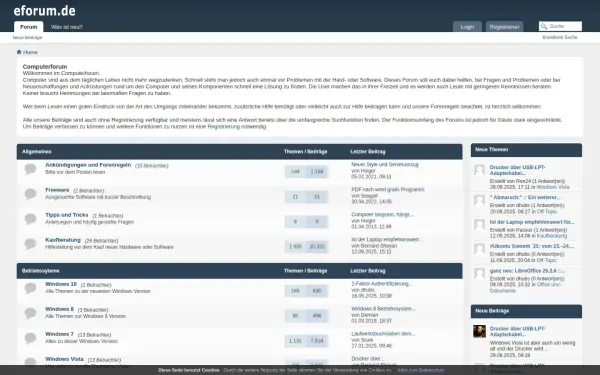Follow the Kaufberatung link in Neue Themen
600x375 pixels.
[552, 236]
